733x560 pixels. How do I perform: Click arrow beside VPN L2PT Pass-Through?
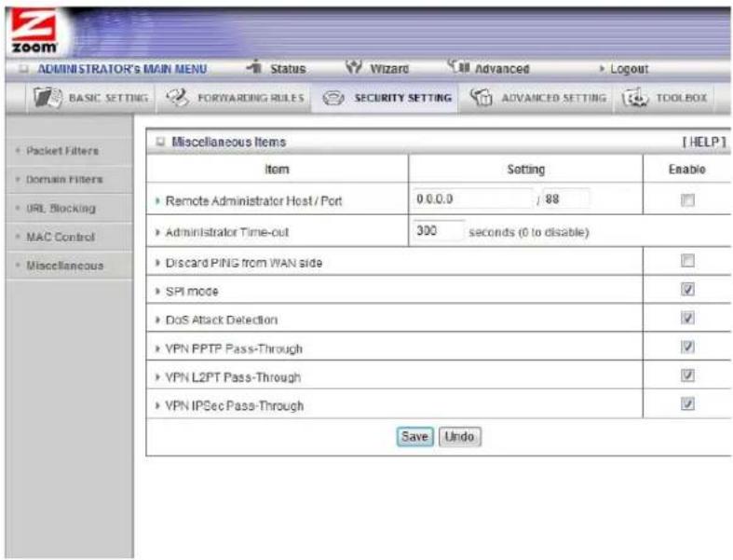pyautogui.click(x=157, y=377)
